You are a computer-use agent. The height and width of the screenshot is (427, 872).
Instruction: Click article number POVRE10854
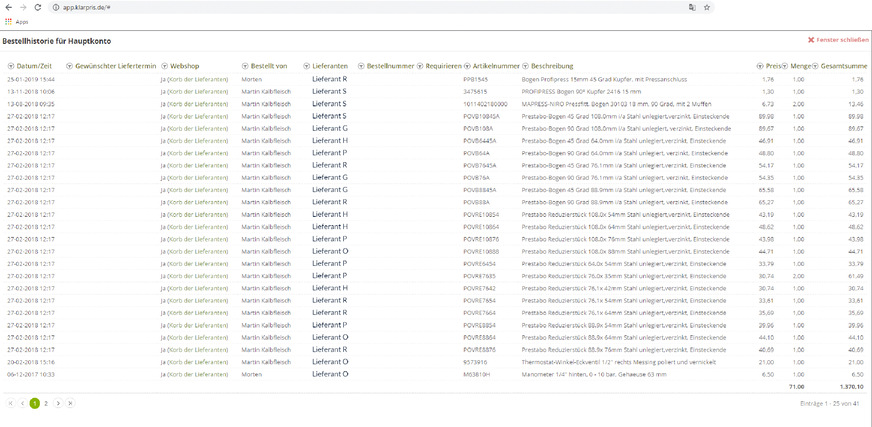[x=481, y=214]
